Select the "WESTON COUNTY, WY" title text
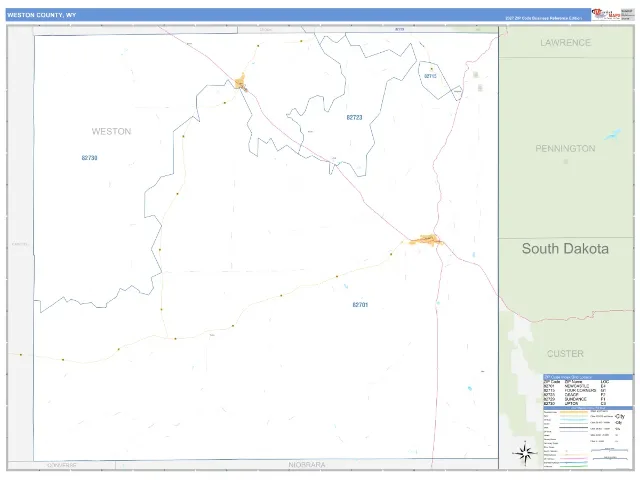 point(42,15)
